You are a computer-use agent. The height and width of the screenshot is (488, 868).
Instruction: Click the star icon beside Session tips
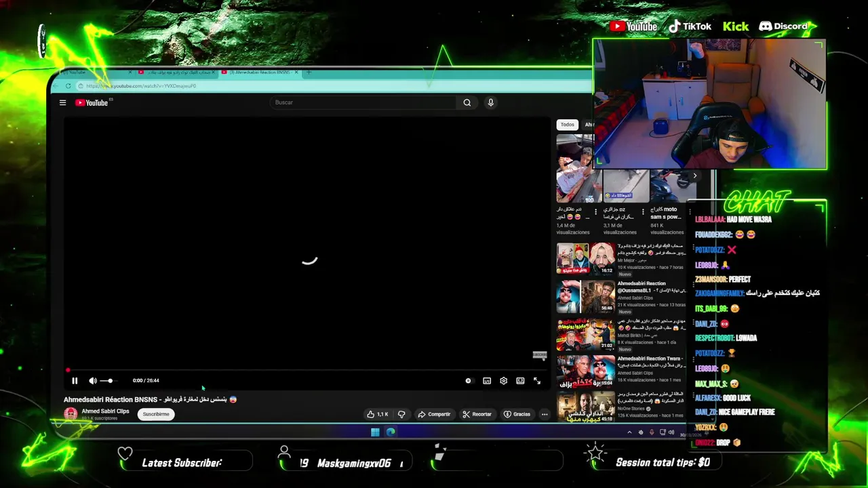595,452
